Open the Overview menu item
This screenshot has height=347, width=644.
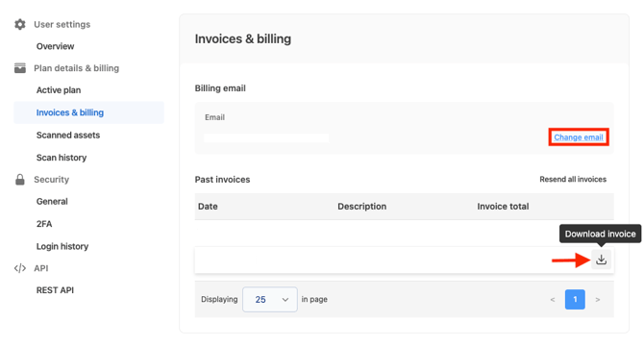click(55, 46)
